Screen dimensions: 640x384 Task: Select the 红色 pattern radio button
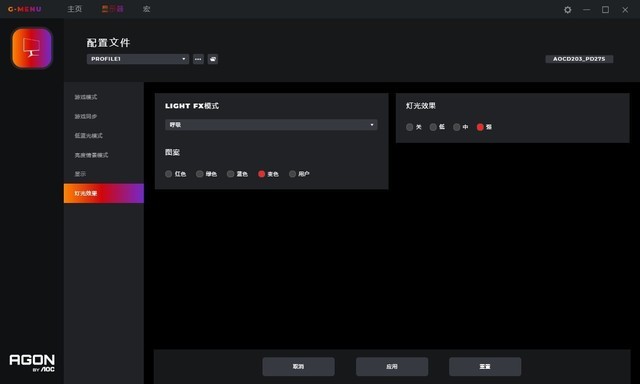coord(169,174)
